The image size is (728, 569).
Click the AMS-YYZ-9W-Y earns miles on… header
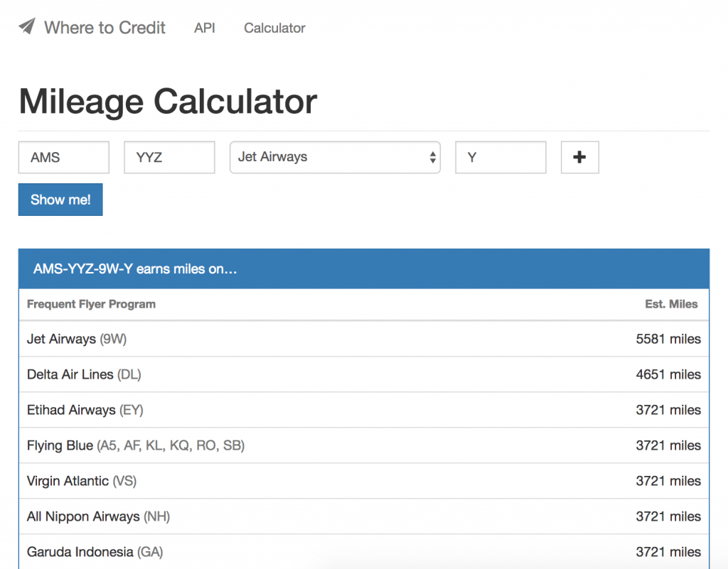(364, 269)
